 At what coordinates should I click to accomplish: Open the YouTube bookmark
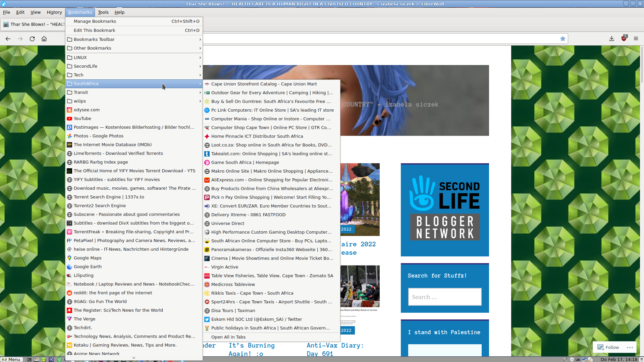coord(134,119)
